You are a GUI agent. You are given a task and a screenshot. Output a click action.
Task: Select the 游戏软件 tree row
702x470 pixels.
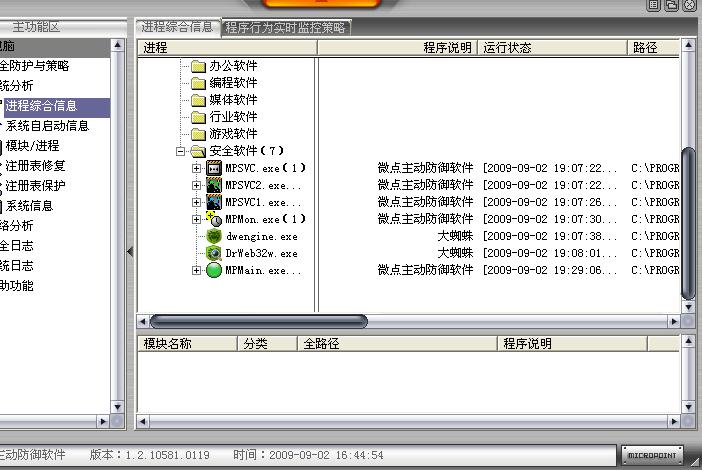pos(233,134)
